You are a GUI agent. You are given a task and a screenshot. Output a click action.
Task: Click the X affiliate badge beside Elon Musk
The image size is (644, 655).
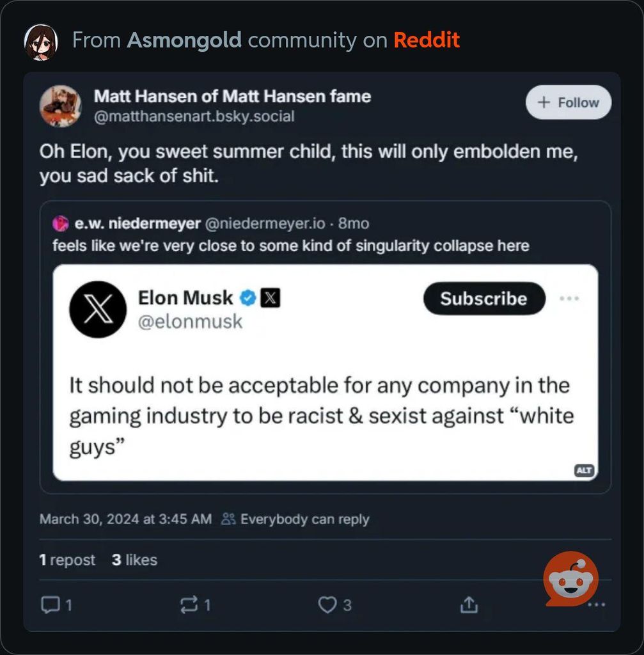[x=271, y=298]
